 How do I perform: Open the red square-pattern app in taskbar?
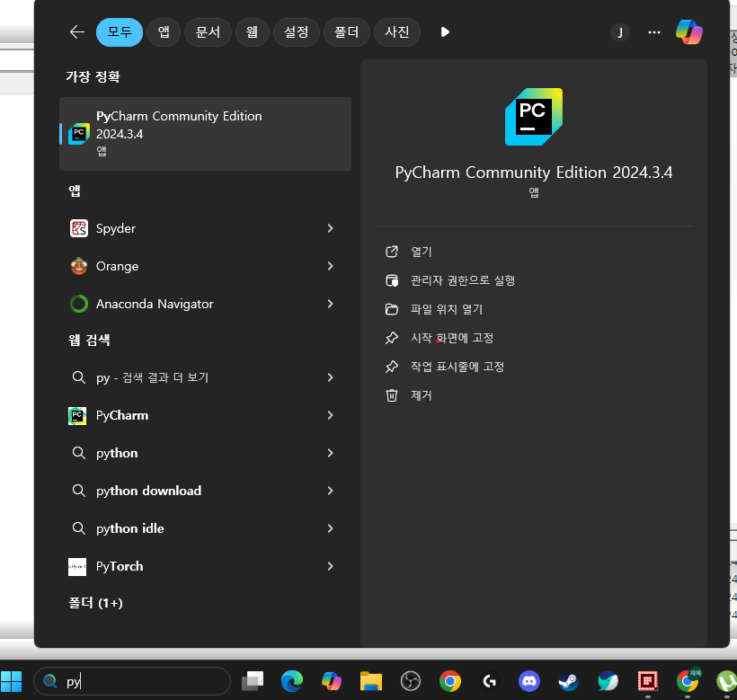pyautogui.click(x=648, y=681)
